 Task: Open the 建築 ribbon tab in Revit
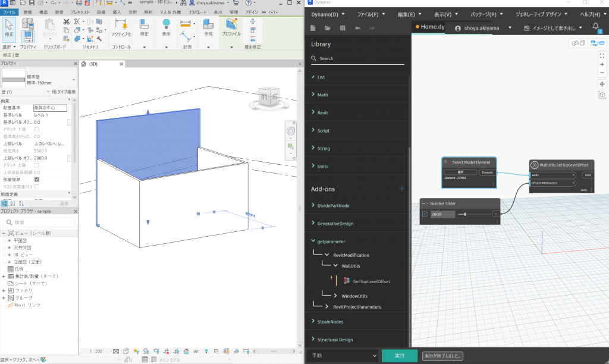(x=28, y=12)
